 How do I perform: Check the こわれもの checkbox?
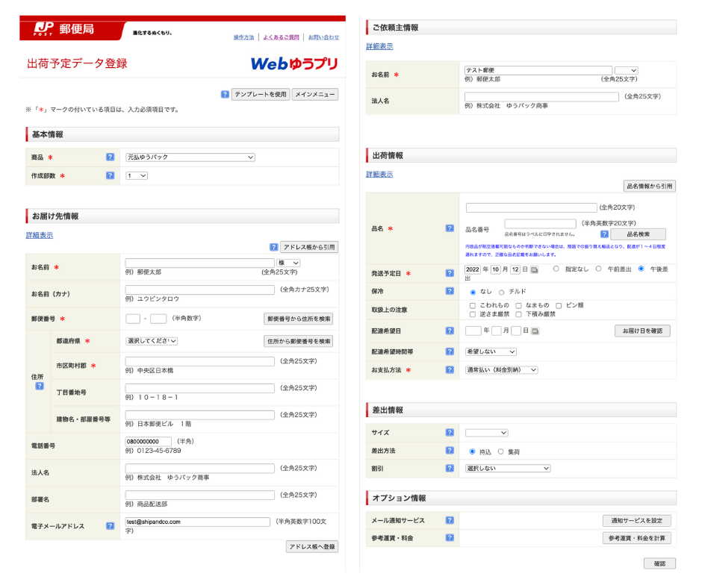pyautogui.click(x=472, y=306)
